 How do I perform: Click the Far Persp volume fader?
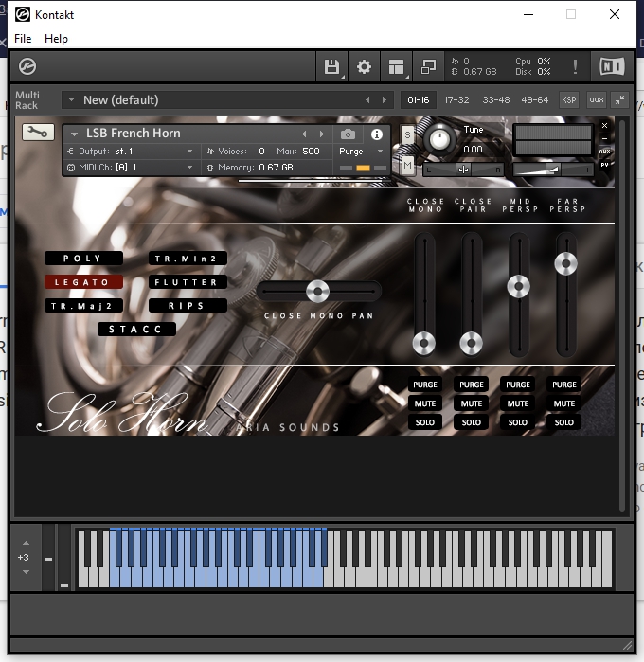point(566,264)
